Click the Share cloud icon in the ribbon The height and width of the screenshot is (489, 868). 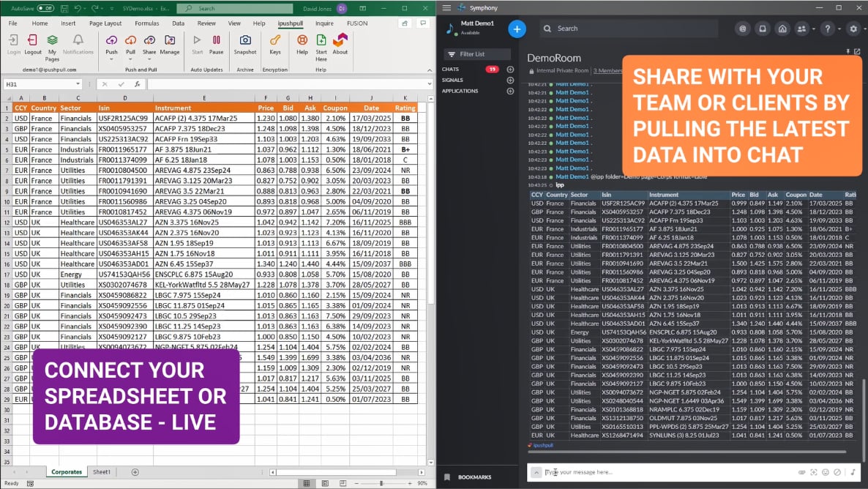coord(149,40)
